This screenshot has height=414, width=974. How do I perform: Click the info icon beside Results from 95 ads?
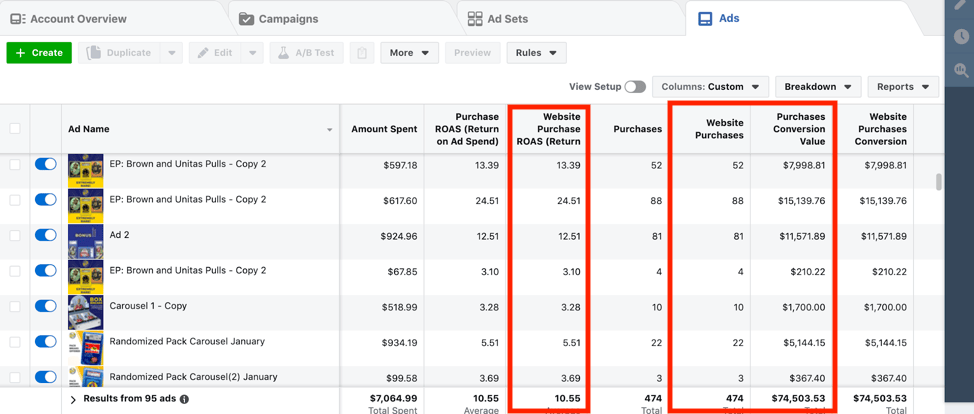184,399
